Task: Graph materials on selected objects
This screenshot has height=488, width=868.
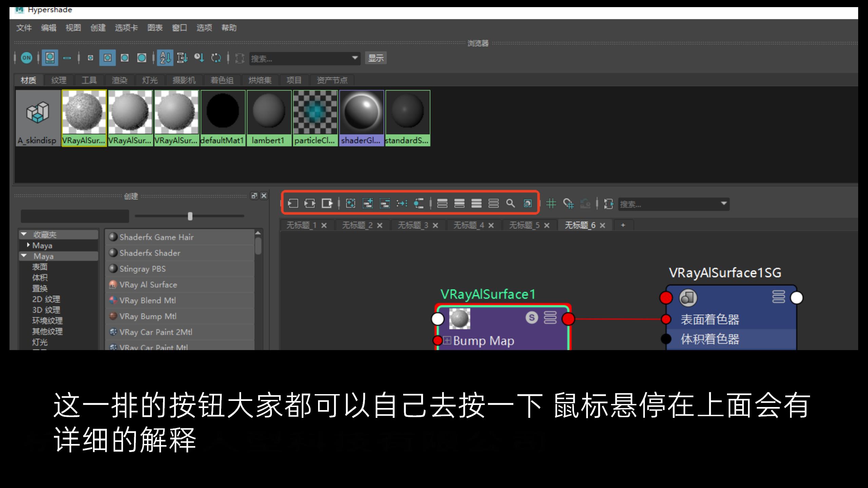Action: (419, 203)
